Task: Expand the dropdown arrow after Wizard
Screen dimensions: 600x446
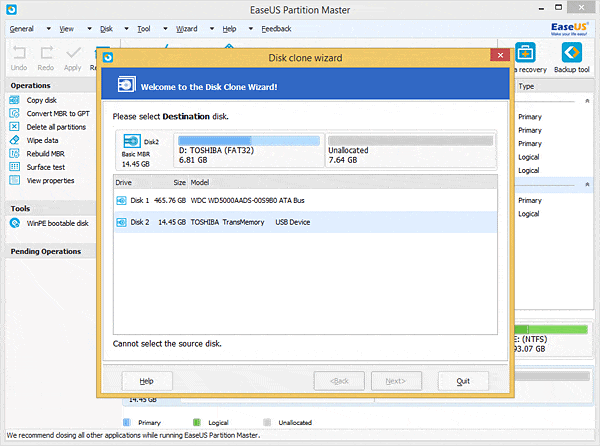Action: pyautogui.click(x=212, y=29)
